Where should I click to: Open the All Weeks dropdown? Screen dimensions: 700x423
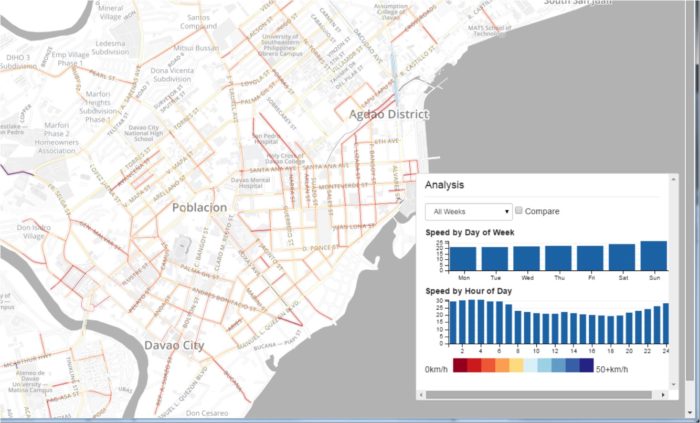pyautogui.click(x=468, y=211)
